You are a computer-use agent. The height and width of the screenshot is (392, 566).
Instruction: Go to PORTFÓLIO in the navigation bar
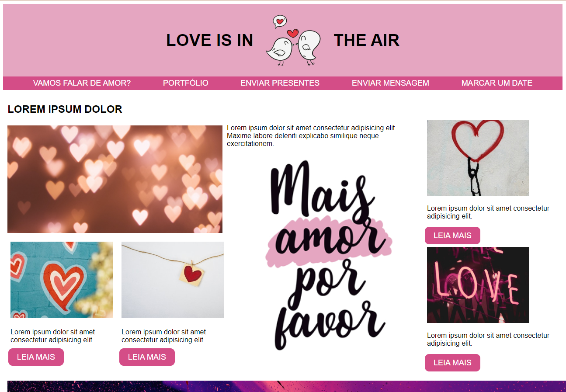pyautogui.click(x=186, y=83)
